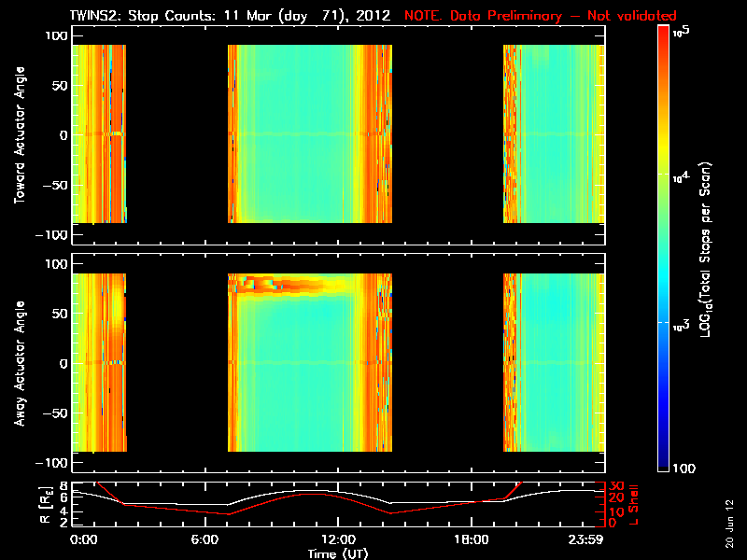
Task: Click the rightmost data block in Away panel
Action: (554, 362)
